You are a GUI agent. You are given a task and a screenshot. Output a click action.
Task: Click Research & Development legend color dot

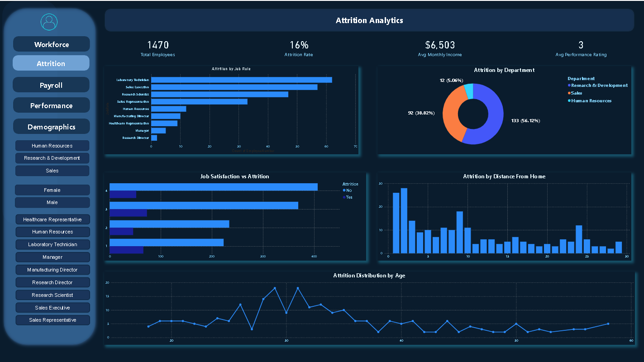pos(569,86)
